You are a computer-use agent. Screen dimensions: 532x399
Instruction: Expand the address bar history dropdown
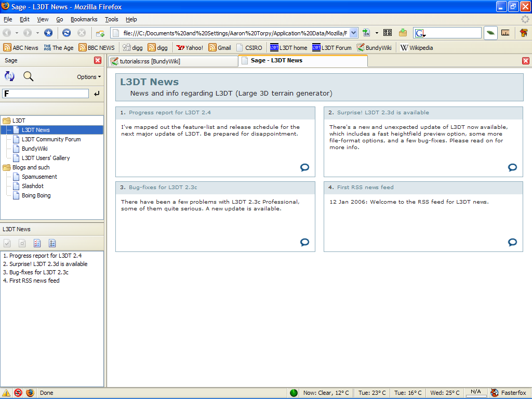coord(353,33)
